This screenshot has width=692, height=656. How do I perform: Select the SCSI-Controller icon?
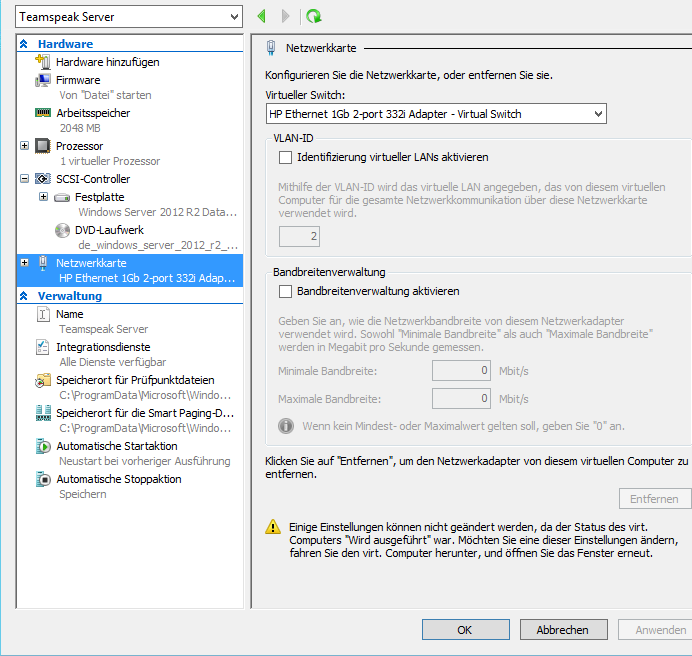click(x=43, y=179)
